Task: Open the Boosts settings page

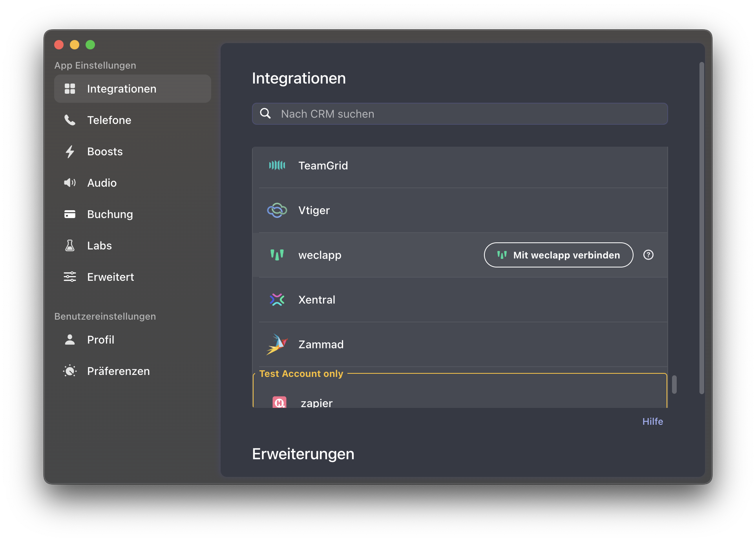Action: tap(133, 151)
